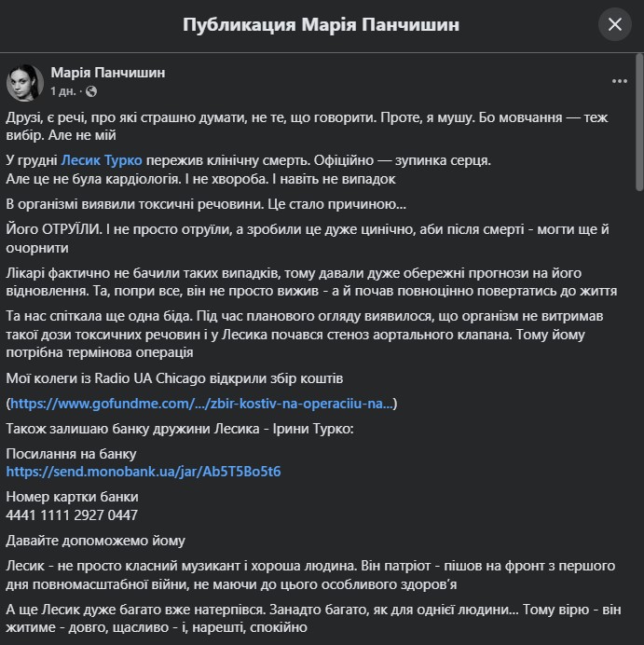The height and width of the screenshot is (645, 644).
Task: Click the 'Номер картки банки' label
Action: tap(73, 497)
